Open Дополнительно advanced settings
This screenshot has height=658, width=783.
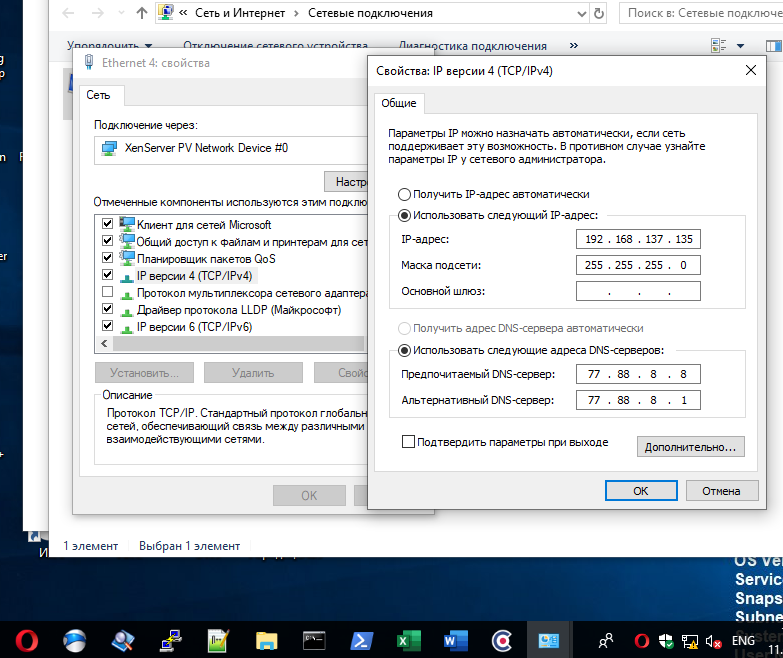point(691,447)
